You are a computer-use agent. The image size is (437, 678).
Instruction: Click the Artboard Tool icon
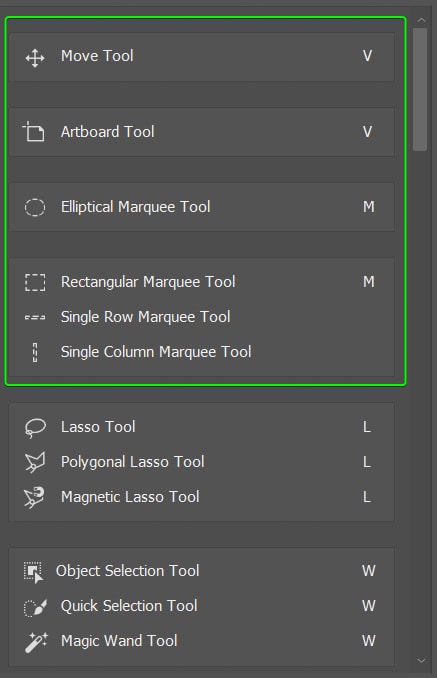(34, 131)
